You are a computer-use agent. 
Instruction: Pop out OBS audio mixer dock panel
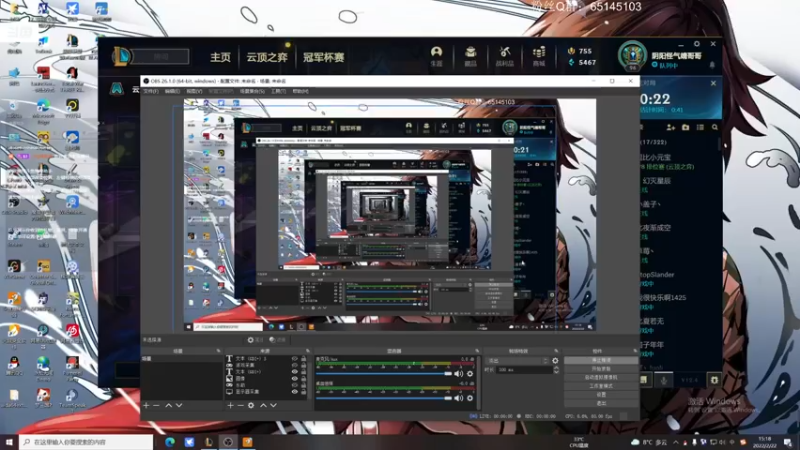(x=477, y=351)
